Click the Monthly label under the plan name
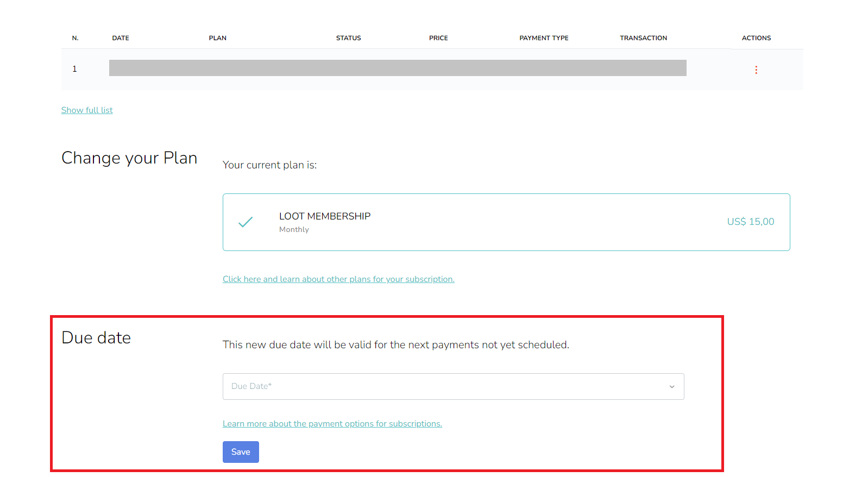The height and width of the screenshot is (477, 868). pos(294,230)
